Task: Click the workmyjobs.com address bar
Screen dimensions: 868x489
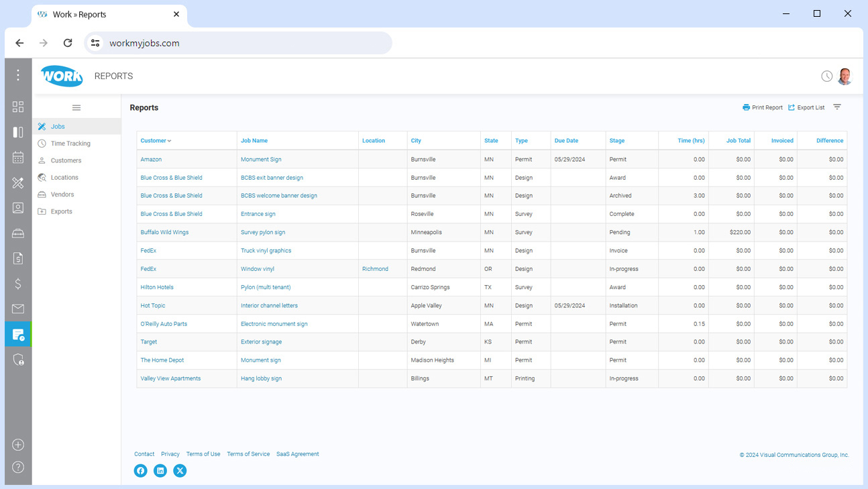Action: (238, 43)
